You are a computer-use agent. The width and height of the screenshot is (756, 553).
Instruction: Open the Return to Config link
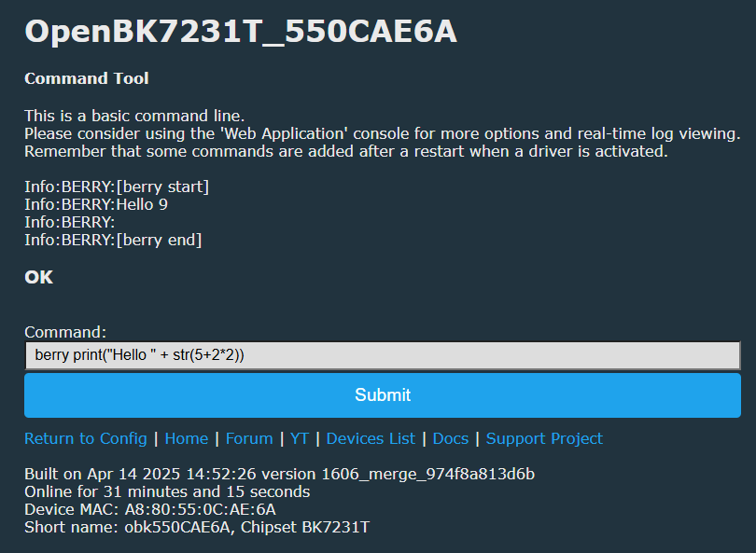pyautogui.click(x=86, y=438)
